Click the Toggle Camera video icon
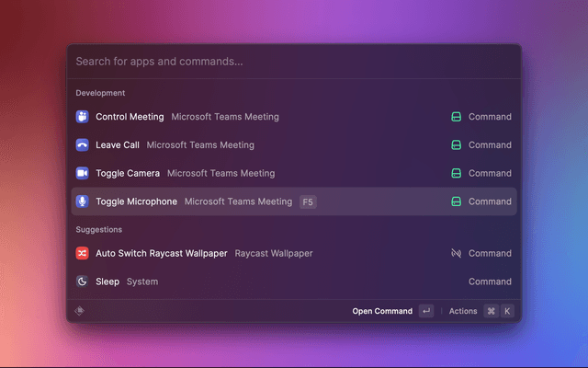 [x=83, y=173]
